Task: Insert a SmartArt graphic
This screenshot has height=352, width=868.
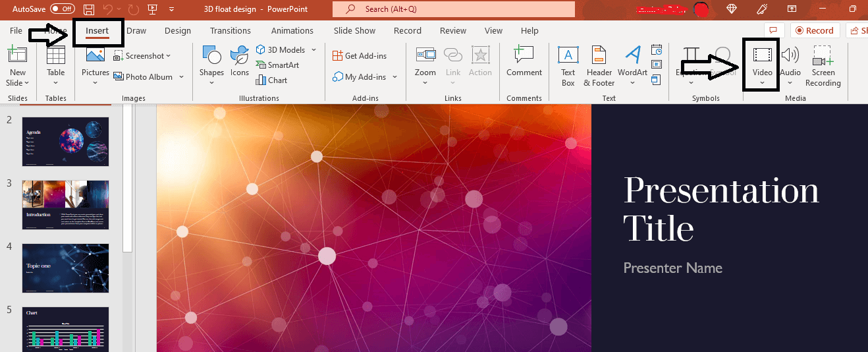Action: [x=277, y=65]
